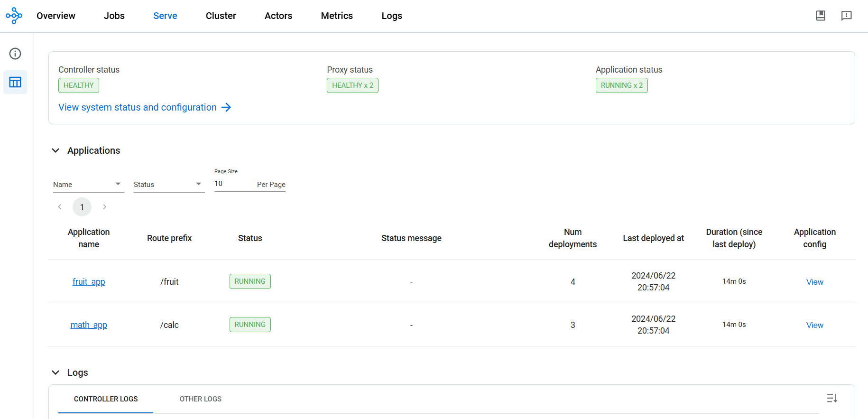Screen dimensions: 868x419
Task: Click the feedback speech bubble icon
Action: click(x=846, y=16)
